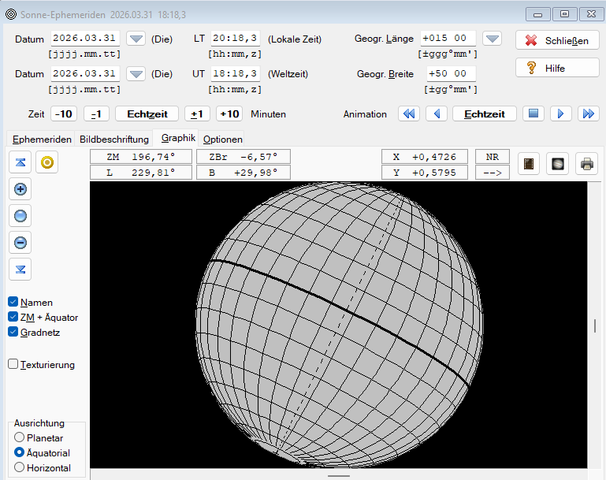Play animation fast backward
Viewport: 606px width, 480px height.
point(408,114)
